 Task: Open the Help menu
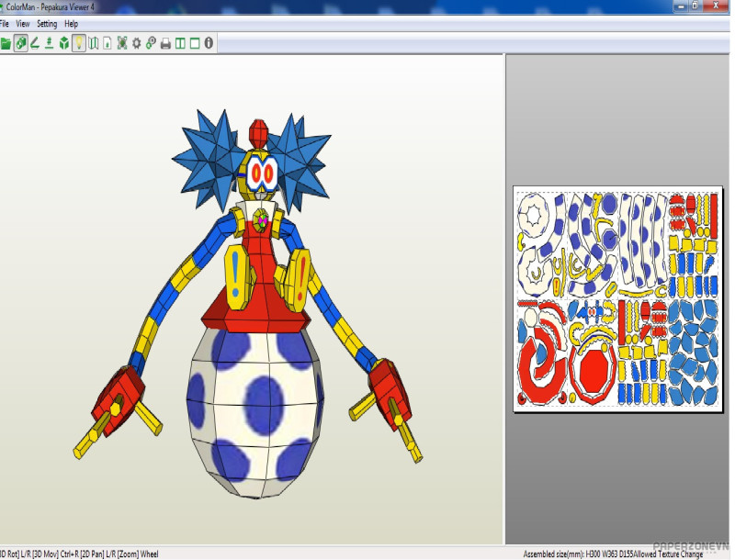click(x=72, y=24)
